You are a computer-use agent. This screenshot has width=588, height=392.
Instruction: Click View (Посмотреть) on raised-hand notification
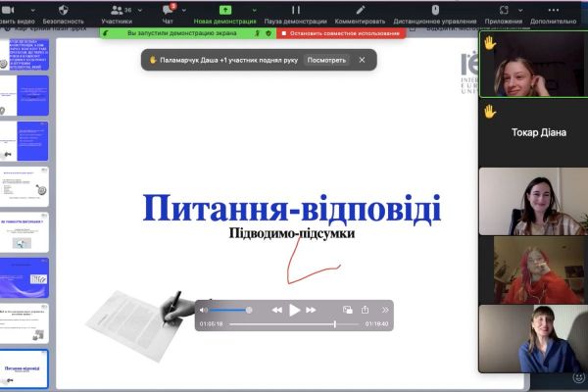[x=326, y=60]
